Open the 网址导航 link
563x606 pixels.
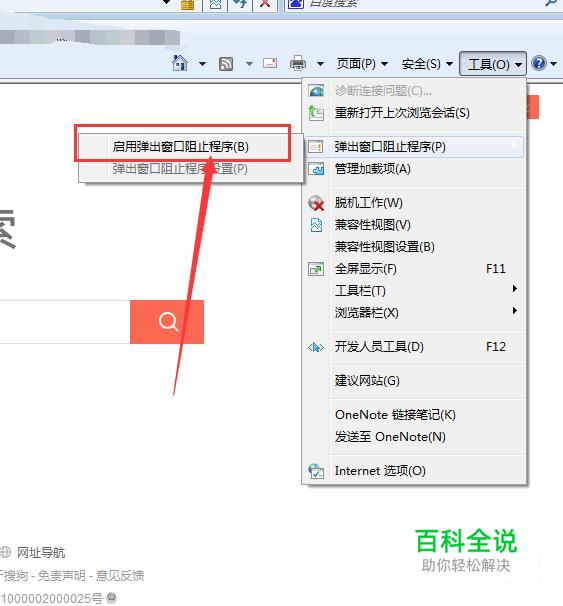pos(41,553)
